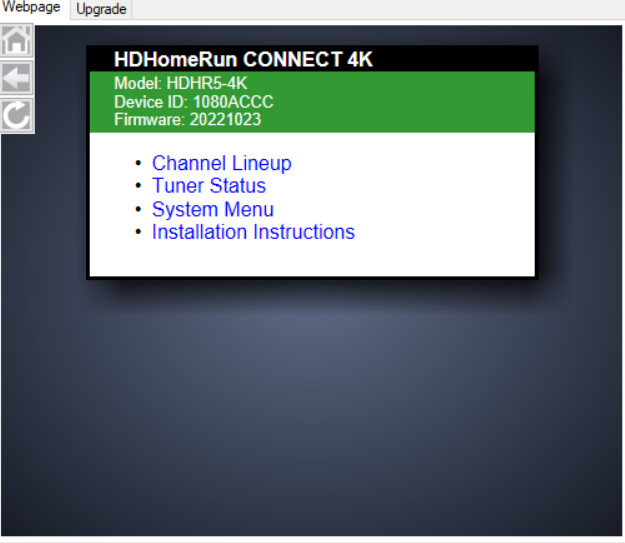Click the bullet beside Channel Lineup
The height and width of the screenshot is (543, 625).
(138, 164)
